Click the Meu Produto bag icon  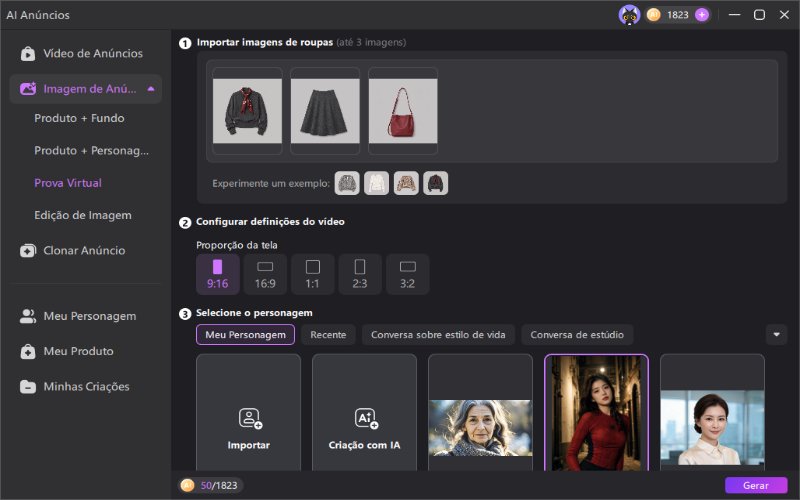pos(28,352)
